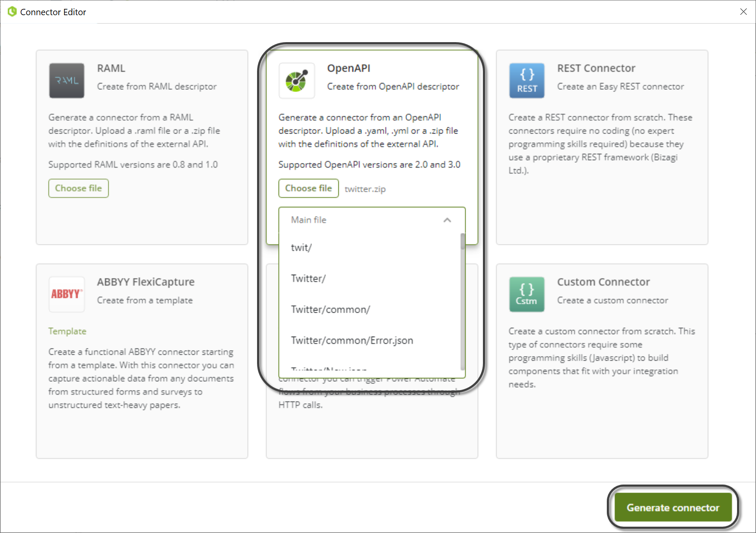This screenshot has width=756, height=533.
Task: Click 'Create from a template' text
Action: tap(145, 300)
